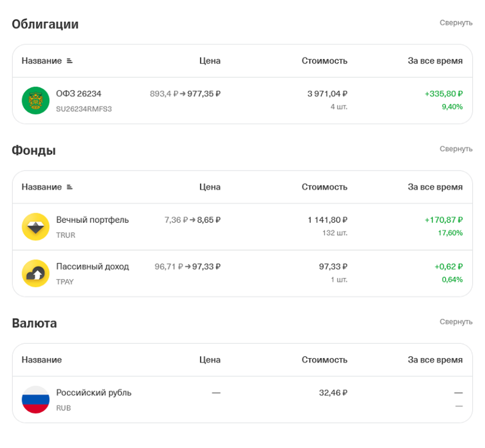Click the +335,80 ₽ profit value
This screenshot has width=485, height=448.
[443, 94]
